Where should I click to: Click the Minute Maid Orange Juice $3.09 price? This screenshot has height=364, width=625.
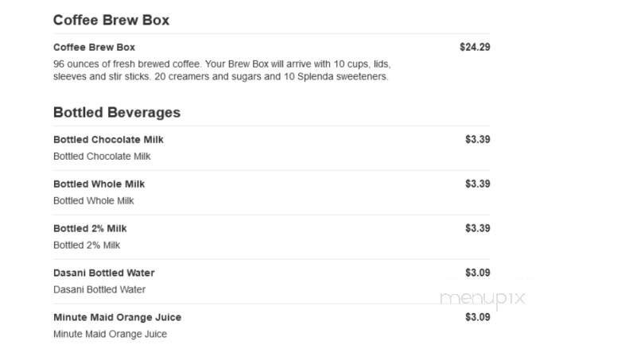(477, 317)
